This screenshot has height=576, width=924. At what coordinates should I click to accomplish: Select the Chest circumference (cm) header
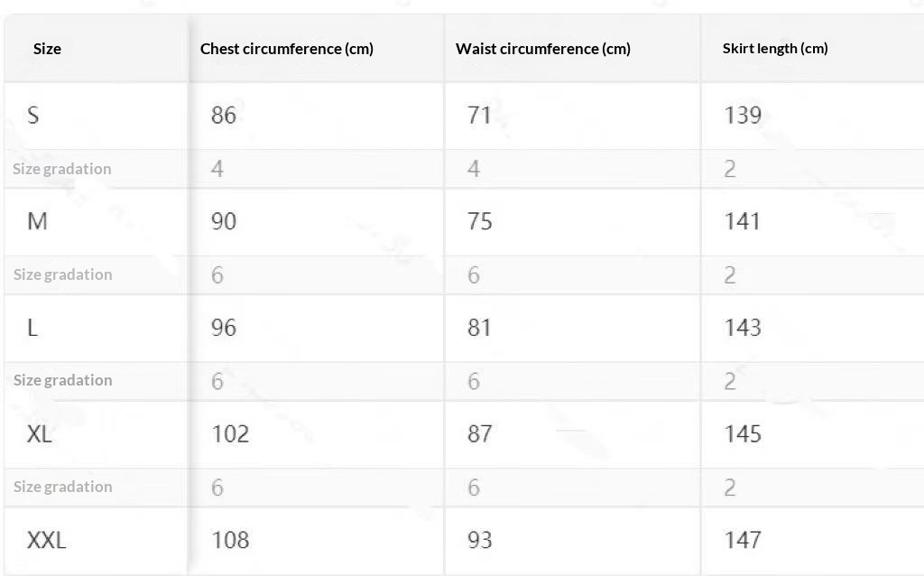click(x=286, y=49)
